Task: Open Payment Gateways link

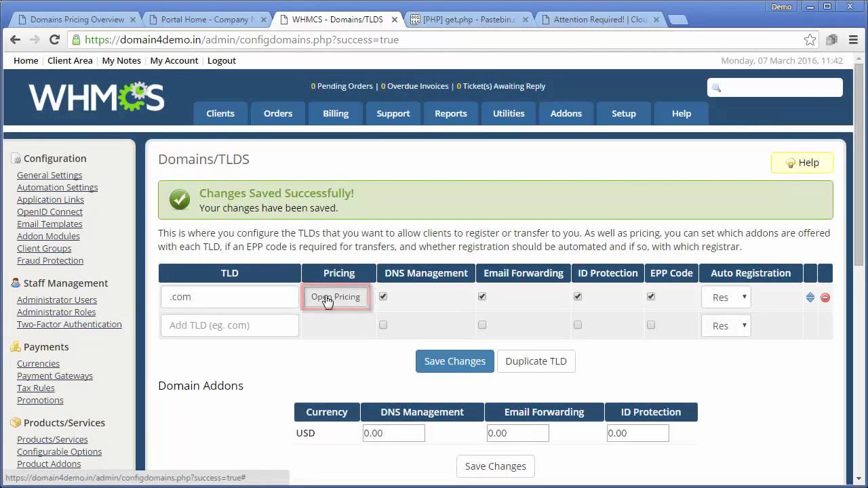Action: point(55,375)
